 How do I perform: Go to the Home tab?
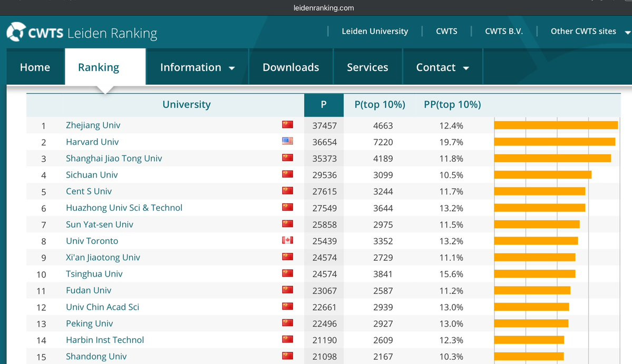[x=35, y=67]
